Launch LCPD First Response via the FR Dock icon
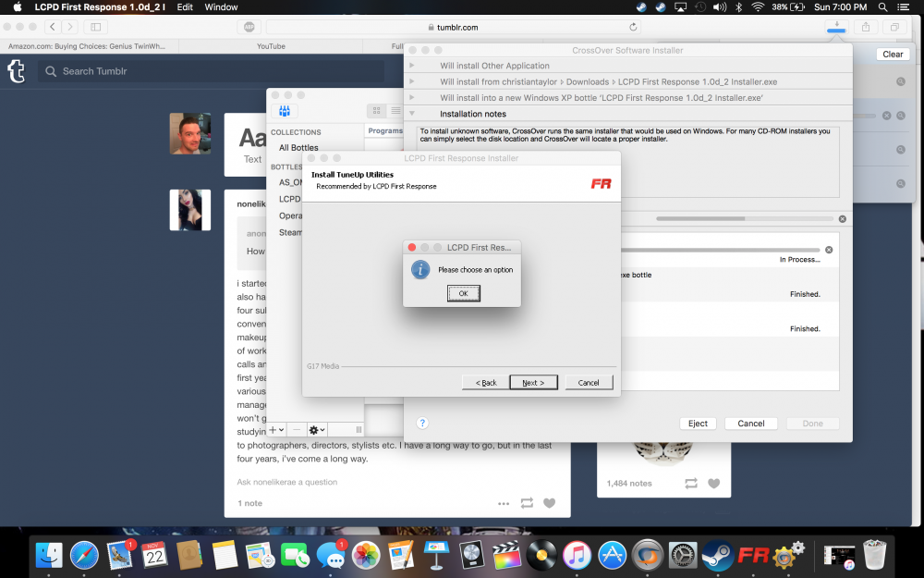 pyautogui.click(x=752, y=555)
